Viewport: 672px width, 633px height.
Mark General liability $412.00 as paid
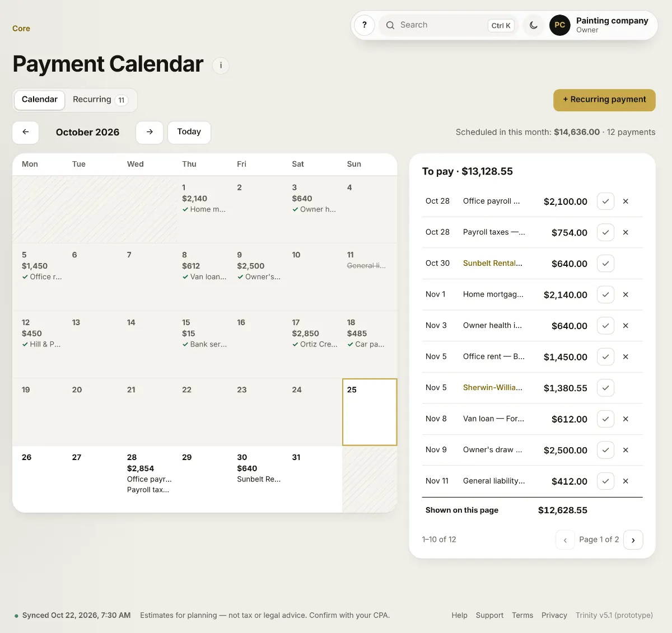[605, 481]
